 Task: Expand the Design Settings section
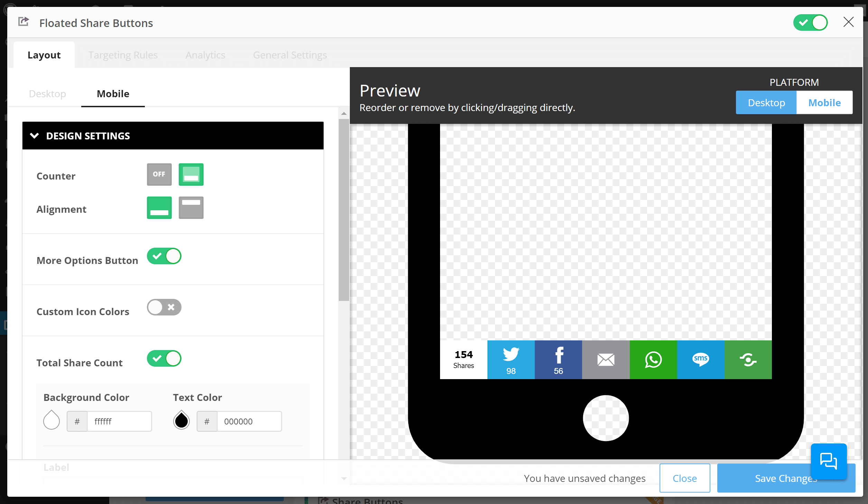(172, 135)
